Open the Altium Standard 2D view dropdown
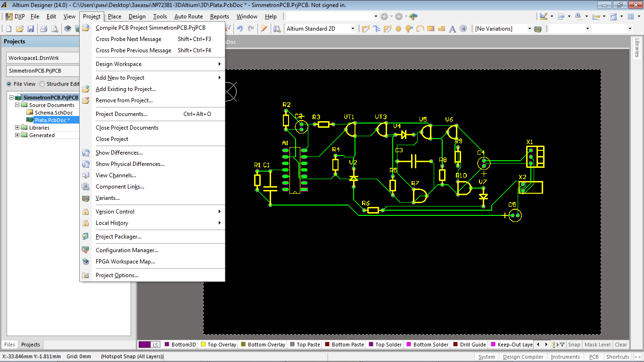Viewport: 644px width, 362px height. click(352, 29)
